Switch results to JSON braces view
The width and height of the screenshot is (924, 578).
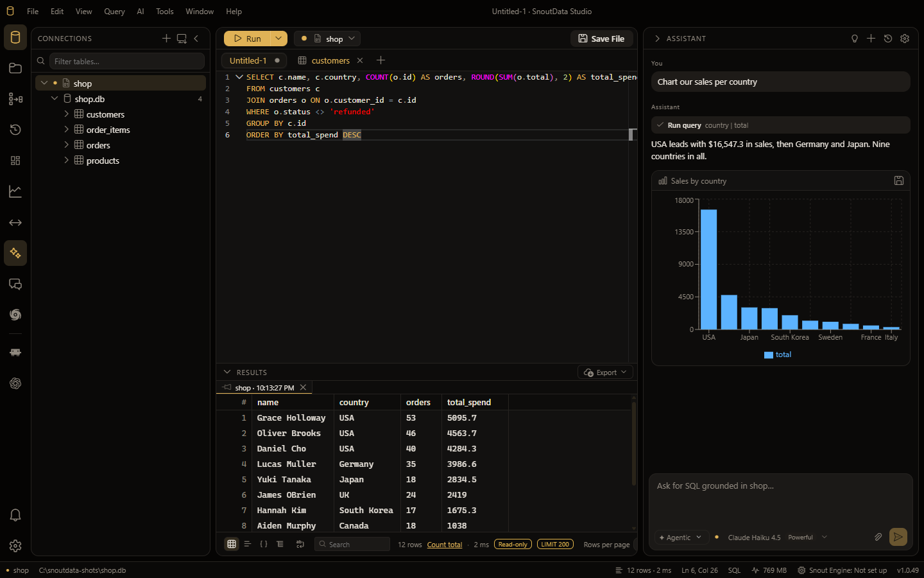(264, 544)
